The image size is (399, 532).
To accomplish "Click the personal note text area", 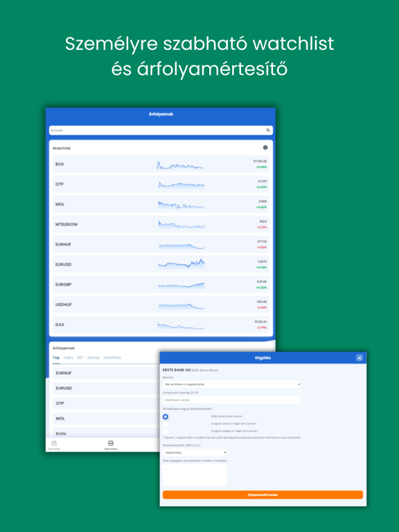I will (195, 475).
